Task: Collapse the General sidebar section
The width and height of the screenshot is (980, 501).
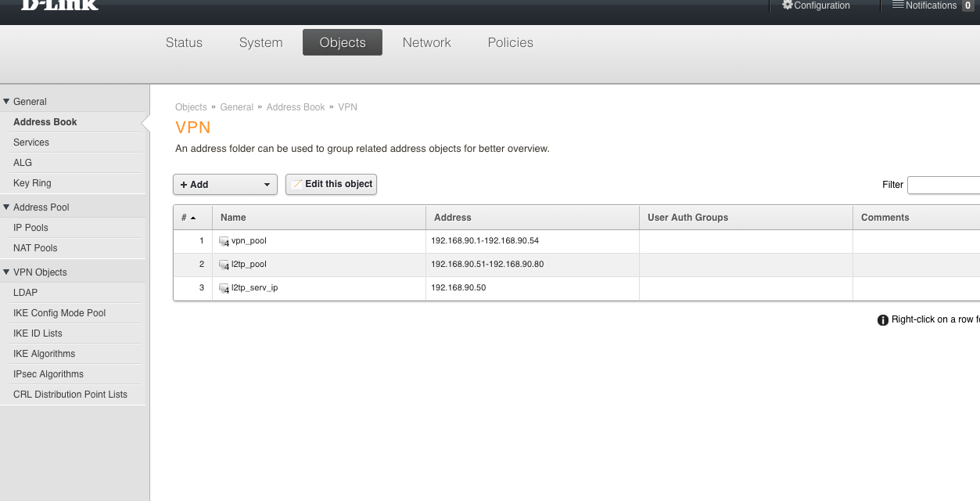Action: click(7, 102)
